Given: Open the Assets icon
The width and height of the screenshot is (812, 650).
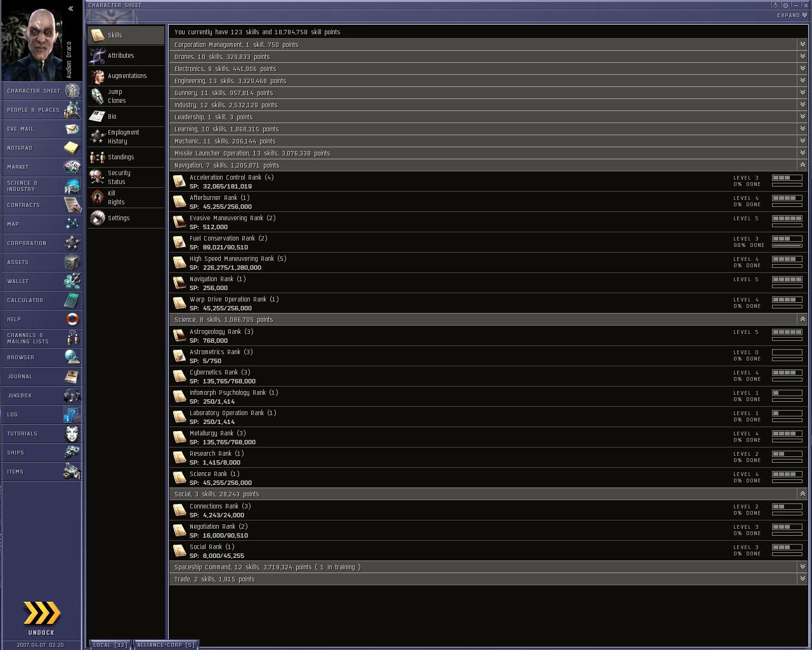Looking at the screenshot, I should 72,262.
